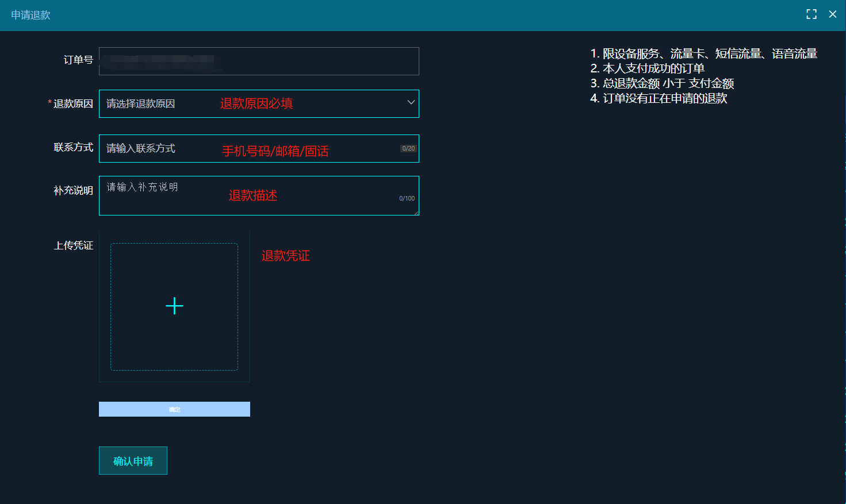Click the 0/20 character counter
The height and width of the screenshot is (504, 846).
(x=408, y=148)
